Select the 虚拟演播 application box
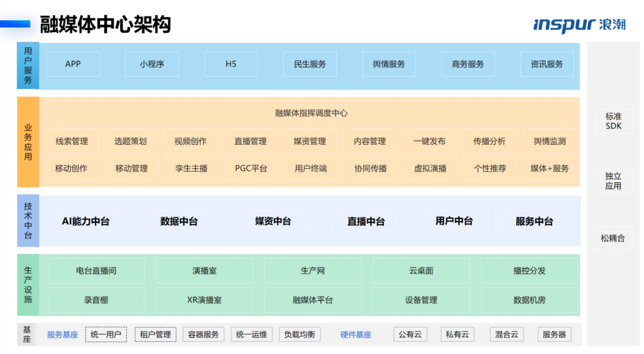 (x=430, y=168)
